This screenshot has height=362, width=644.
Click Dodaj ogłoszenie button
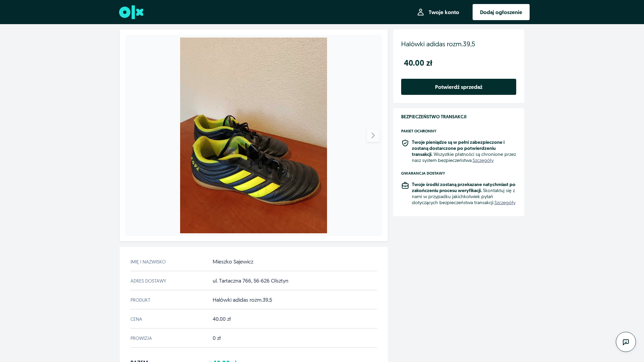pos(501,12)
